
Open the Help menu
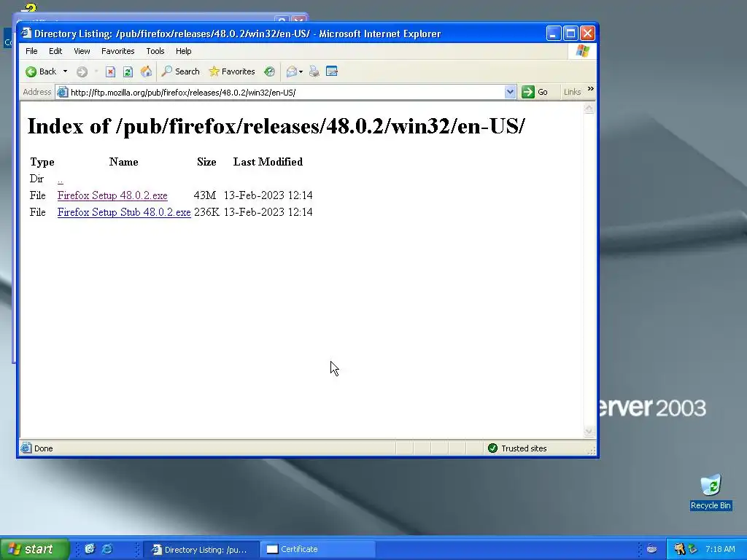183,51
